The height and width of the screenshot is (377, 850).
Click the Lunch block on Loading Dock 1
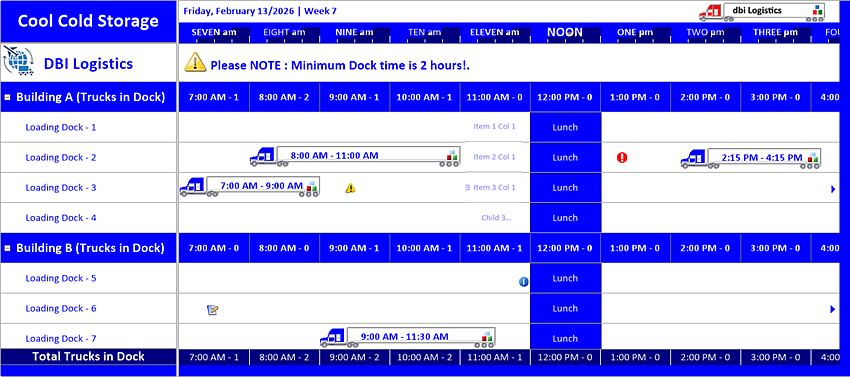coord(565,127)
